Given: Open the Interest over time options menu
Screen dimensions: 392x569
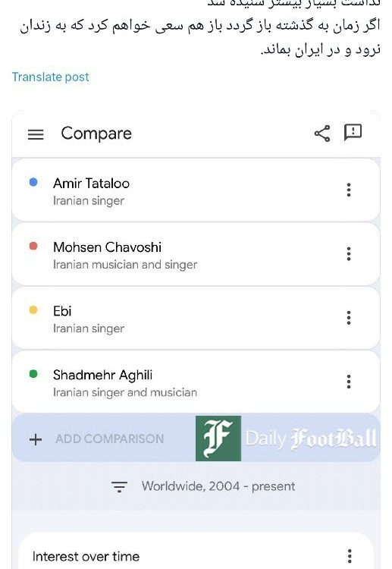Looking at the screenshot, I should click(350, 555).
